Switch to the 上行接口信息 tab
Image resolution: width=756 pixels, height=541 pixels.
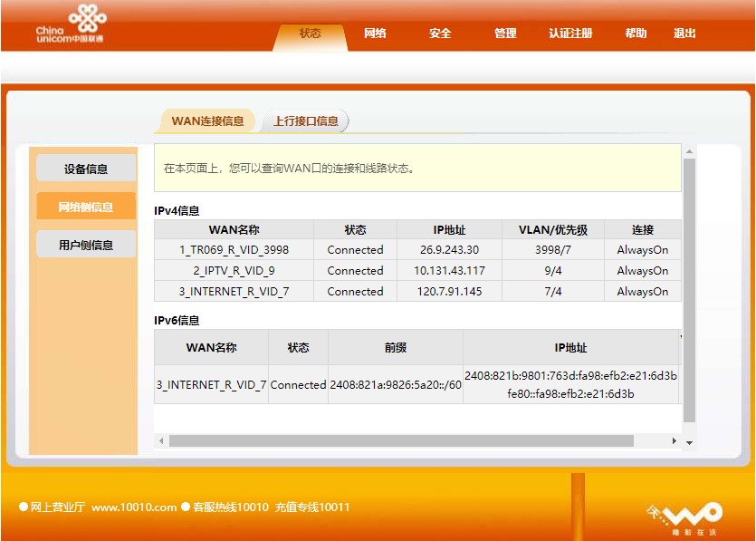point(306,121)
